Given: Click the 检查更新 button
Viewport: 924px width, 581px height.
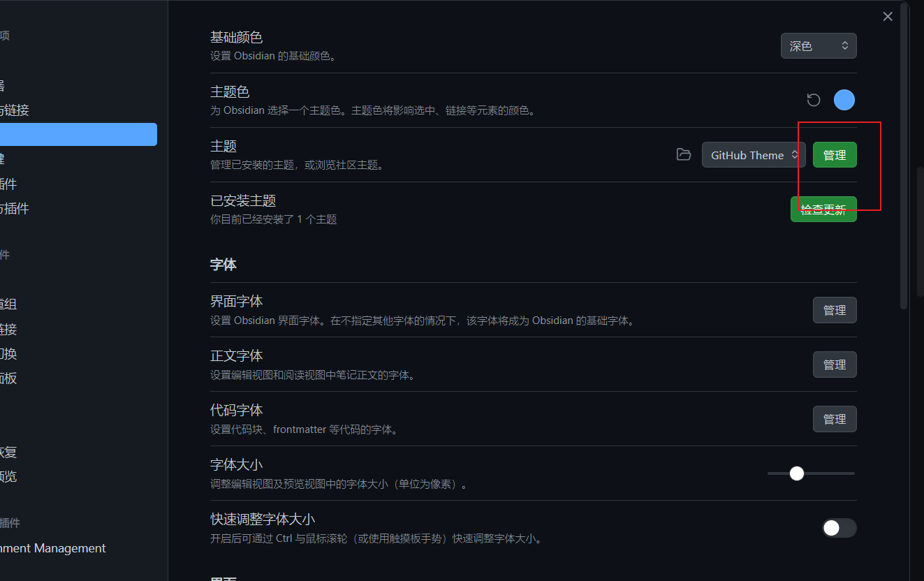Looking at the screenshot, I should tap(823, 209).
